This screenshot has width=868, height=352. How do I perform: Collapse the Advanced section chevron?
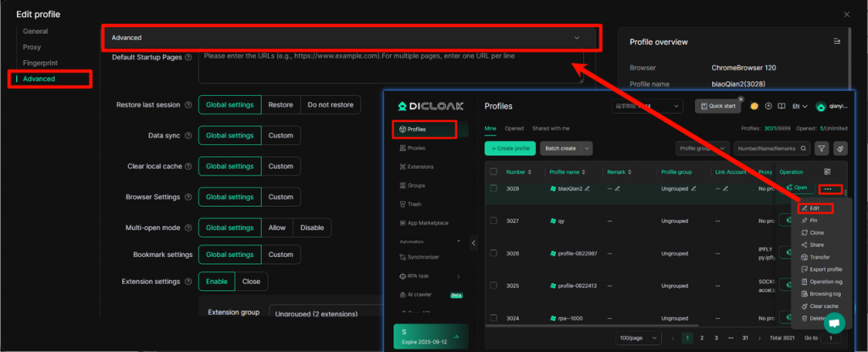576,37
